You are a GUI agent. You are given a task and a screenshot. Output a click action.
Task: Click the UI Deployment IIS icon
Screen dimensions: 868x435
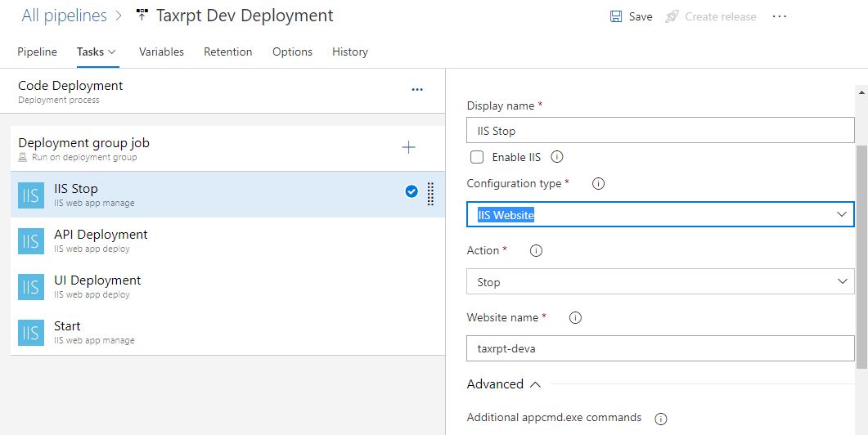[x=31, y=287]
